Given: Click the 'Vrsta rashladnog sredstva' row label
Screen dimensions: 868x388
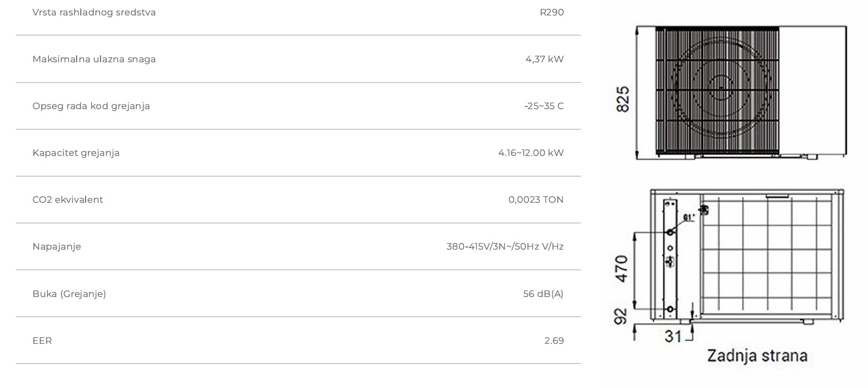Looking at the screenshot, I should pyautogui.click(x=94, y=12).
